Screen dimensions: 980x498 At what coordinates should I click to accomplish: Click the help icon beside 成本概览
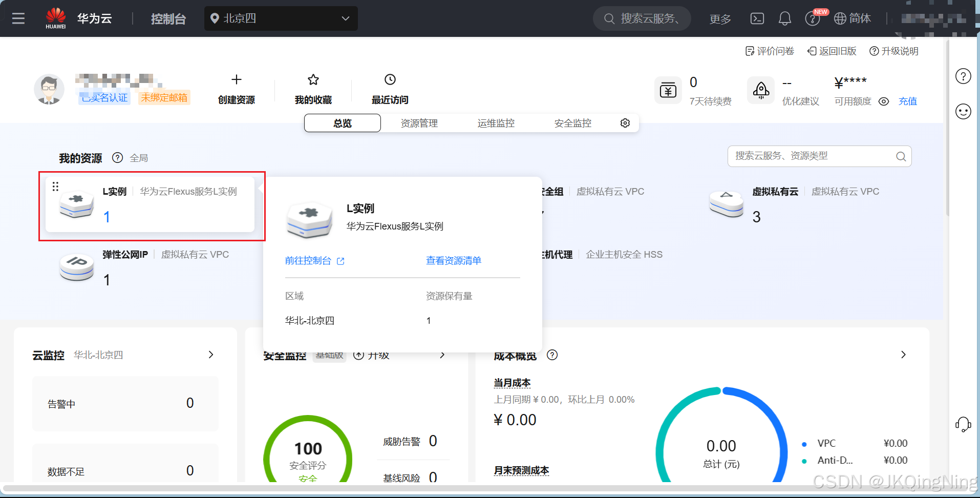[552, 355]
